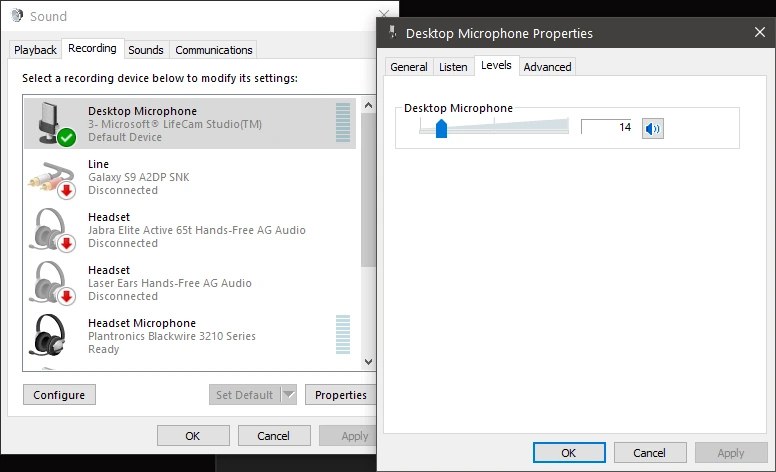The width and height of the screenshot is (776, 472).
Task: Click the device list scroll down arrow
Action: [x=368, y=362]
